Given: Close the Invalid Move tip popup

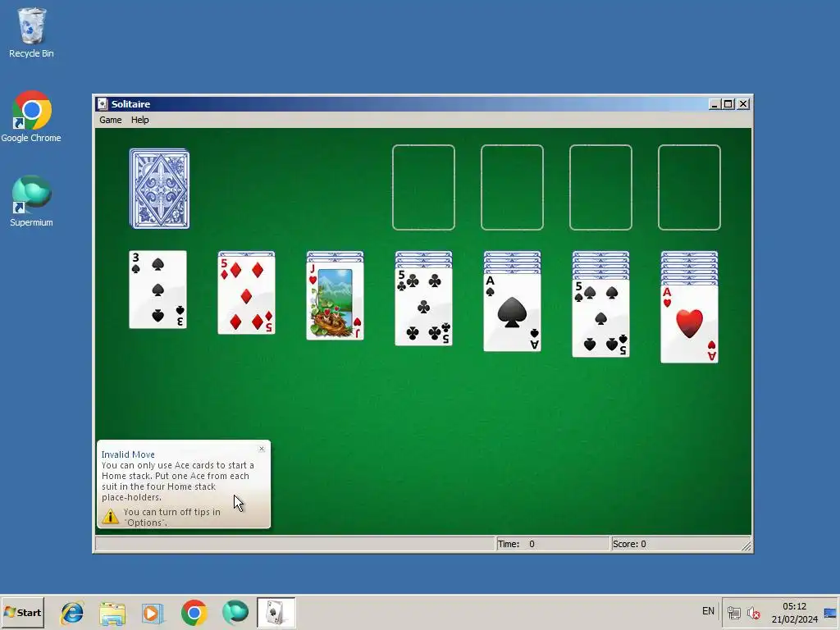Looking at the screenshot, I should pos(262,449).
